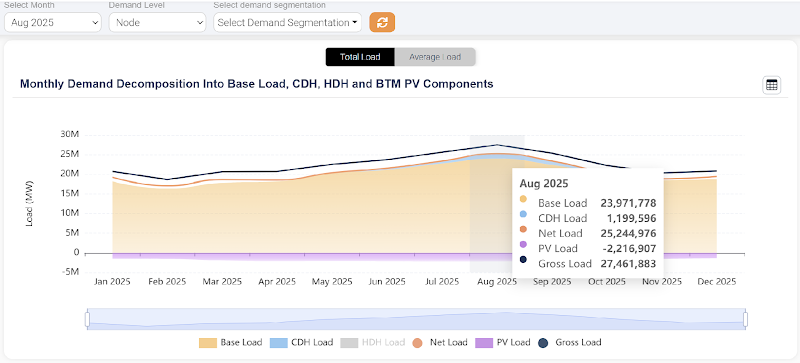Click the Base Load value 23,971,778 in tooltip
800x363 pixels.
tap(628, 203)
